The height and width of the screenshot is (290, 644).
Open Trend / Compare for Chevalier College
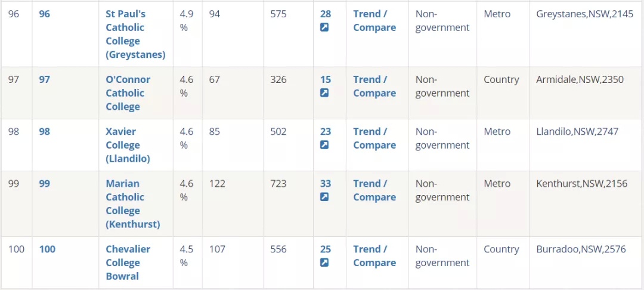pyautogui.click(x=374, y=256)
